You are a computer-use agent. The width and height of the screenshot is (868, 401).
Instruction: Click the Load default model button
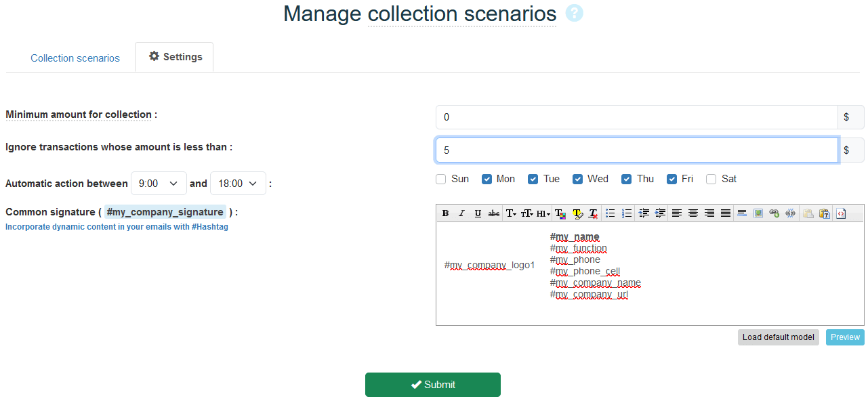click(x=778, y=337)
